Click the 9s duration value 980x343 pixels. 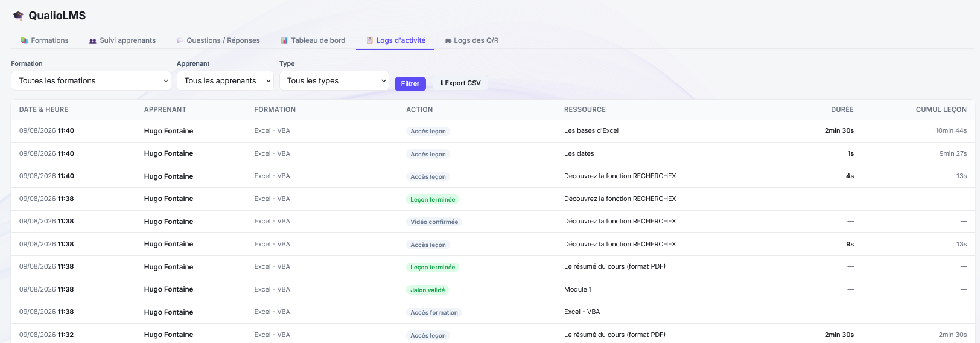[850, 244]
